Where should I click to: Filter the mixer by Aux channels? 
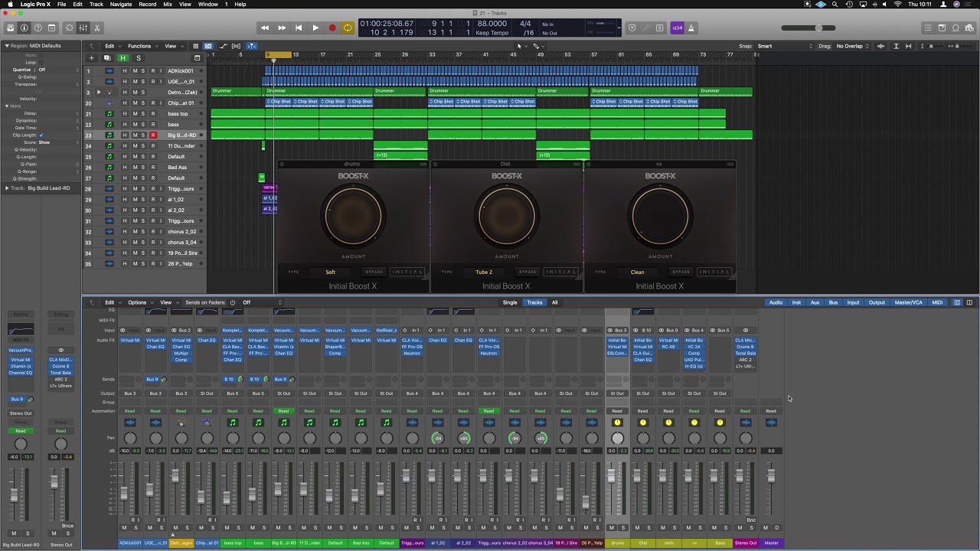[815, 302]
